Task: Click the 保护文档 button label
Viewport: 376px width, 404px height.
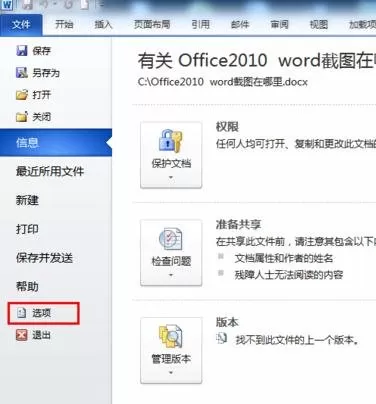Action: [171, 163]
